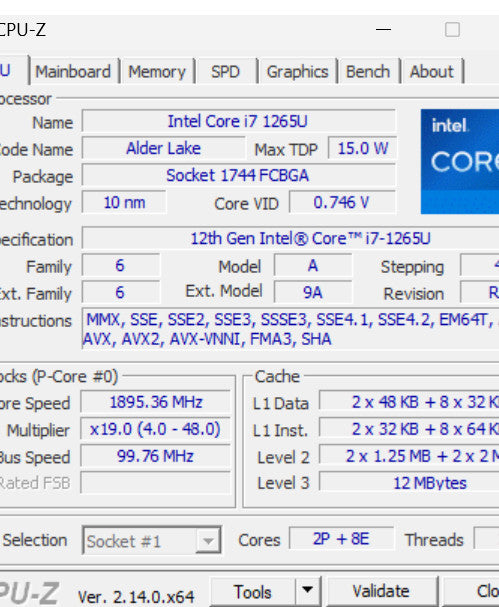This screenshot has height=607, width=499.
Task: Click the Core VID value 0.746 V
Action: point(342,203)
